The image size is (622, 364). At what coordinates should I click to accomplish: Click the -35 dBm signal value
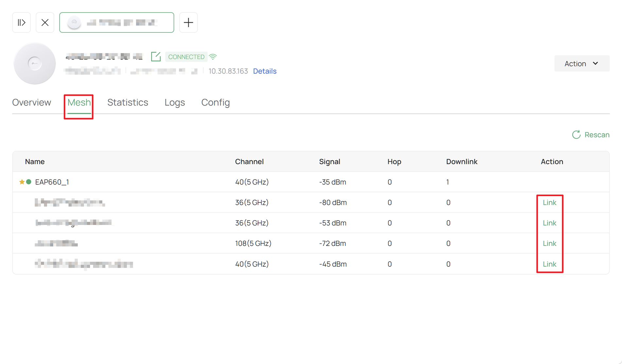click(332, 182)
